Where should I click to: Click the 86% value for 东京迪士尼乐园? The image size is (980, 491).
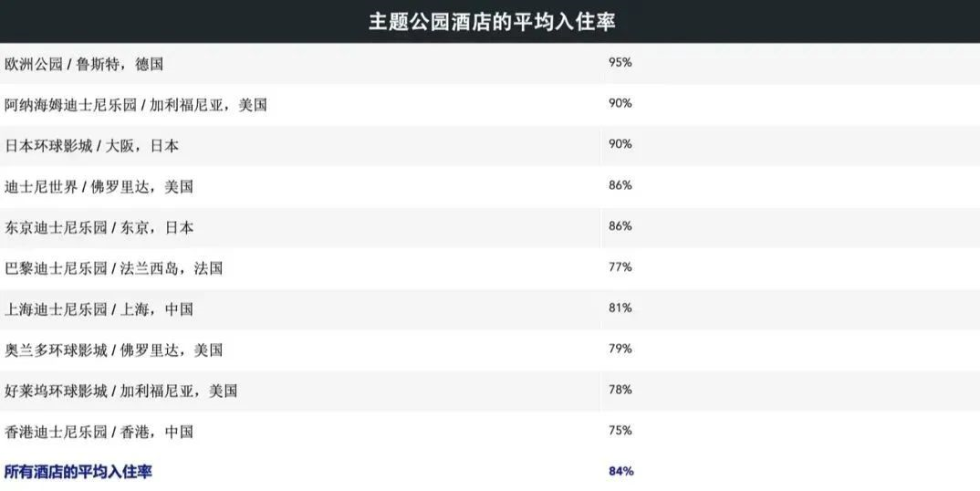coord(620,225)
